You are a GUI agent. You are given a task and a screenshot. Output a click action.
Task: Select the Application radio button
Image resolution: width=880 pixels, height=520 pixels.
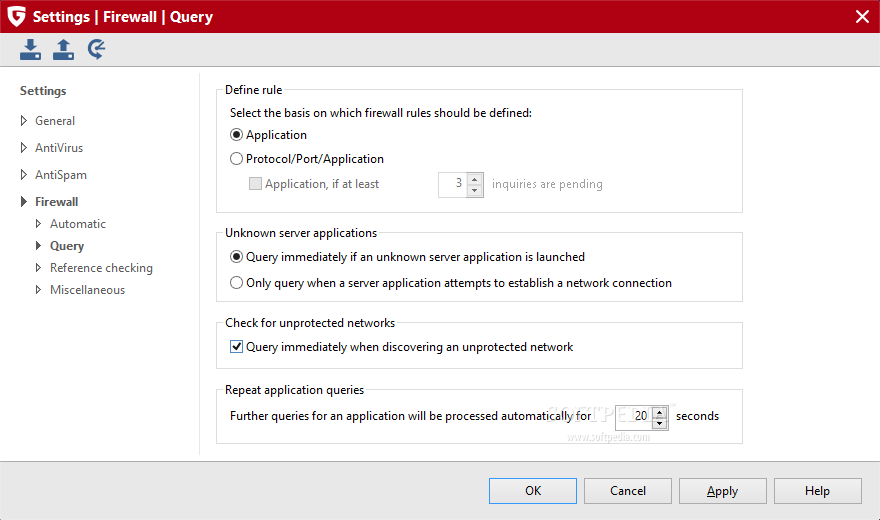tap(236, 135)
